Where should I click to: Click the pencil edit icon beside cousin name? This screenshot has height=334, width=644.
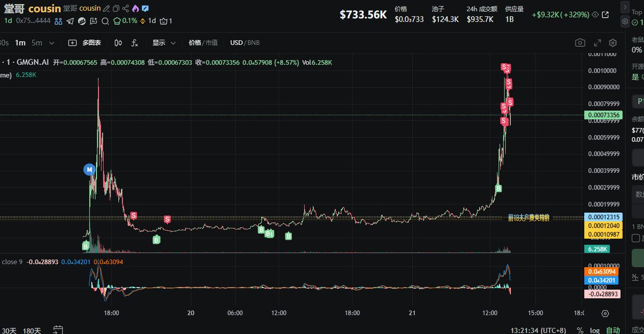coord(106,9)
